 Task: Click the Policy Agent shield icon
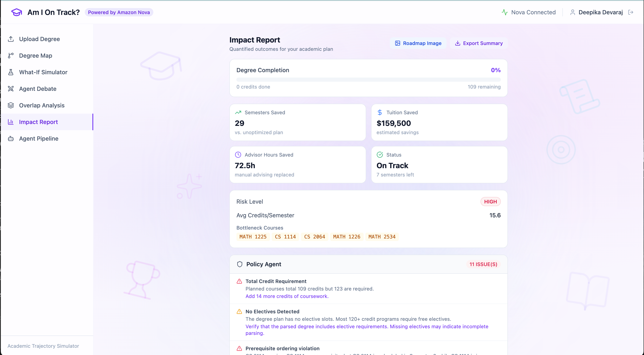coord(240,264)
